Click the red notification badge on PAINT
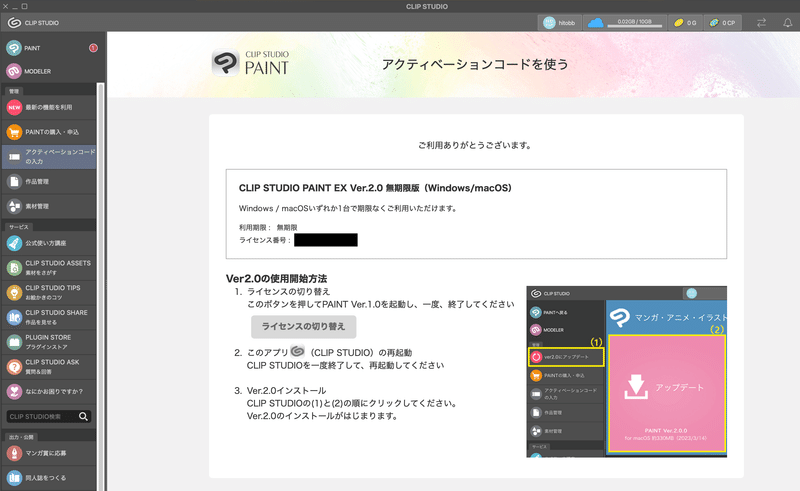This screenshot has height=491, width=800. [93, 48]
